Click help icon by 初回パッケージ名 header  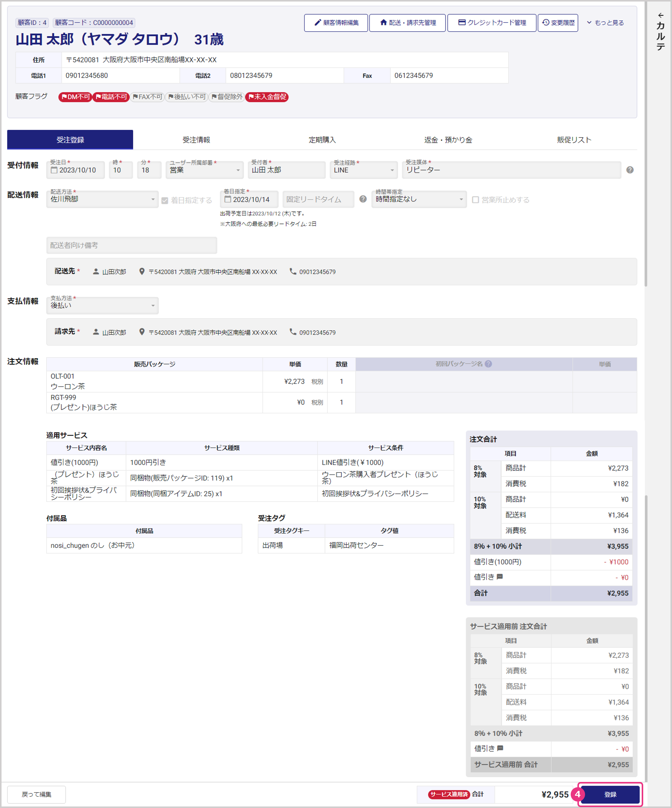(x=488, y=364)
